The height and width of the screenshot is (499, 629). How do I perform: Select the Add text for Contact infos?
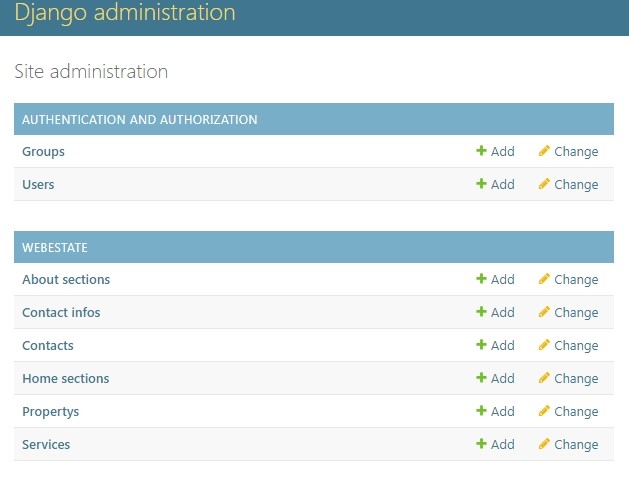point(503,312)
